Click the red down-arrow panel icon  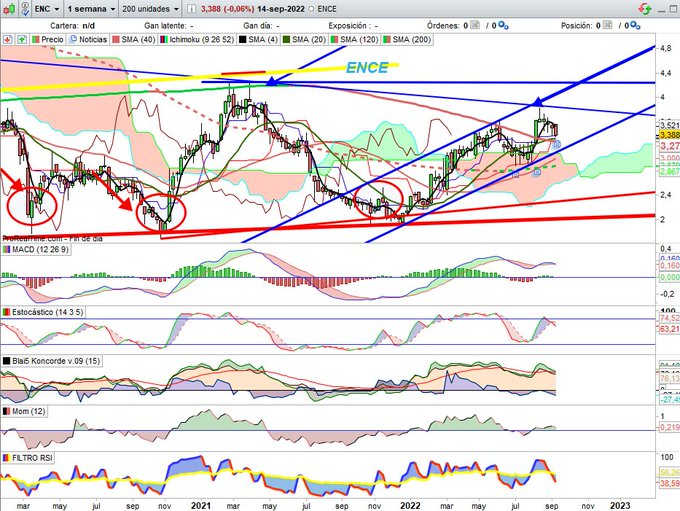click(x=7, y=39)
